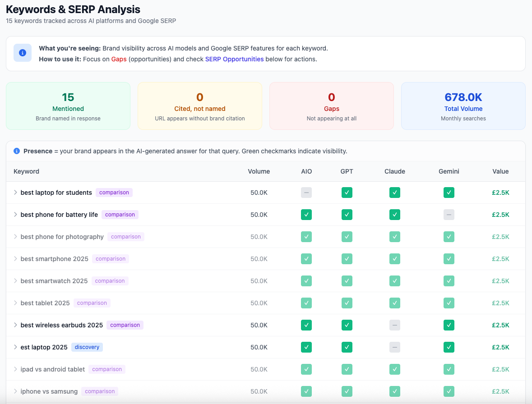Click the Claude checkmark for best smartphone 2025
This screenshot has width=532, height=404.
point(394,258)
